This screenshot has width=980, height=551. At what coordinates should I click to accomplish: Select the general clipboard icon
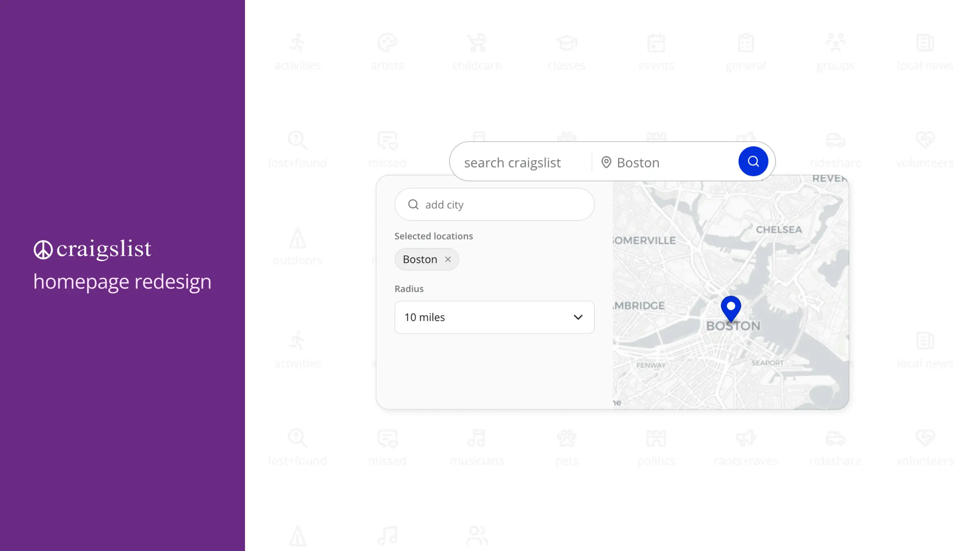[x=746, y=43]
